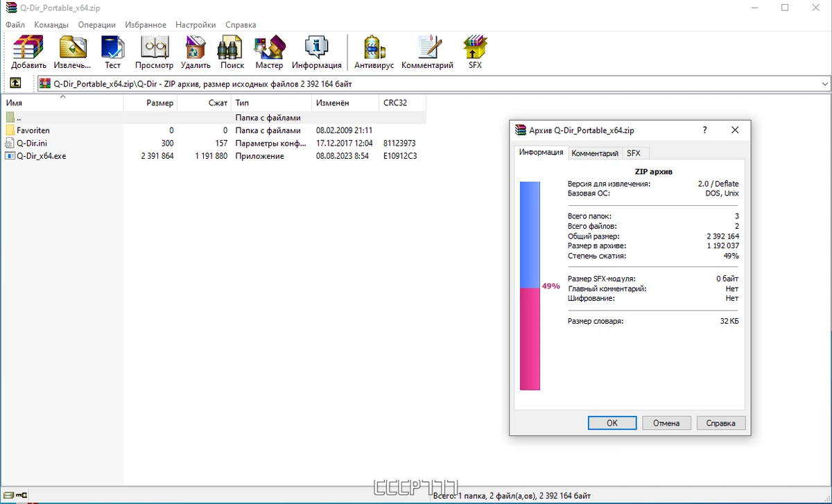Click the Favoriten folder icon
This screenshot has height=504, width=832.
pyautogui.click(x=10, y=130)
